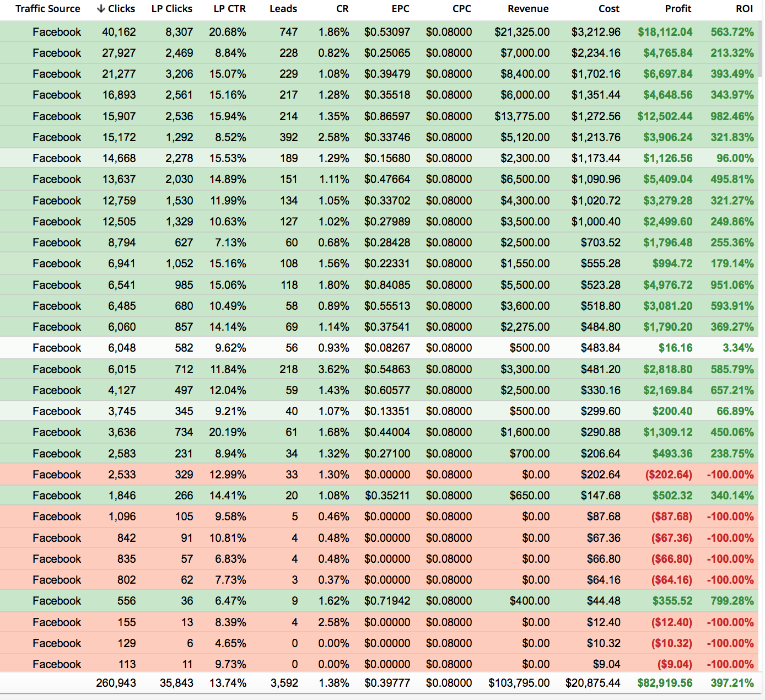Click the Clicks cell 155
Screen dimensions: 765x700
tap(127, 622)
